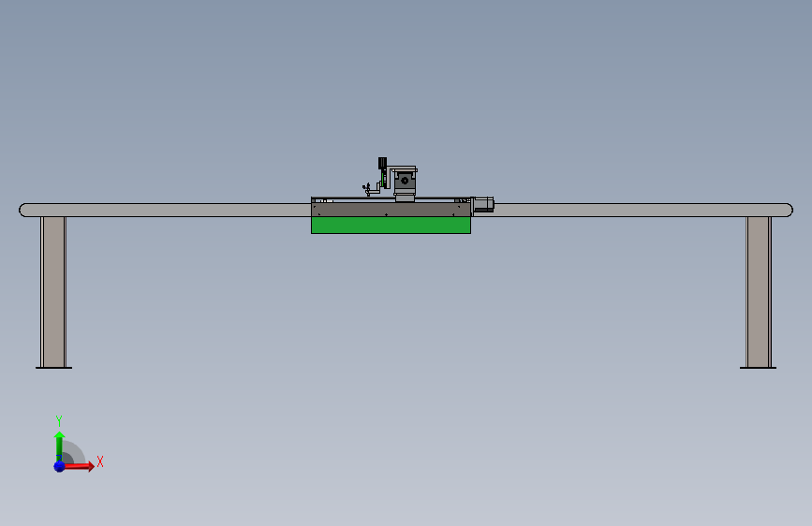Click the red X axis arrow of the triad
This screenshot has width=812, height=526.
coord(78,466)
